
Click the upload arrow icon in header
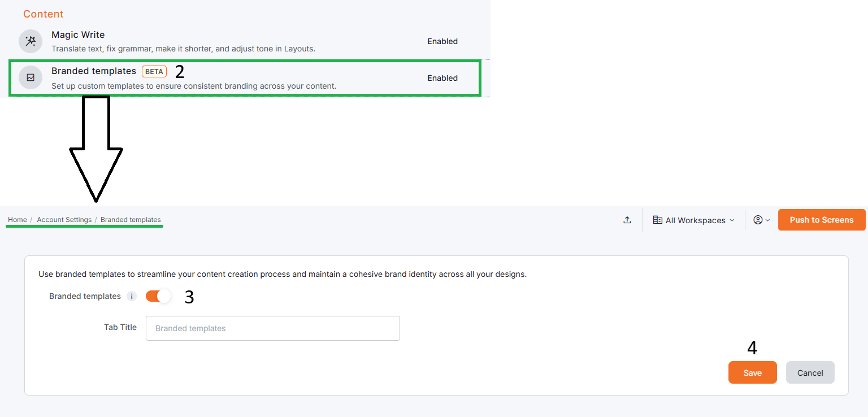click(x=627, y=220)
